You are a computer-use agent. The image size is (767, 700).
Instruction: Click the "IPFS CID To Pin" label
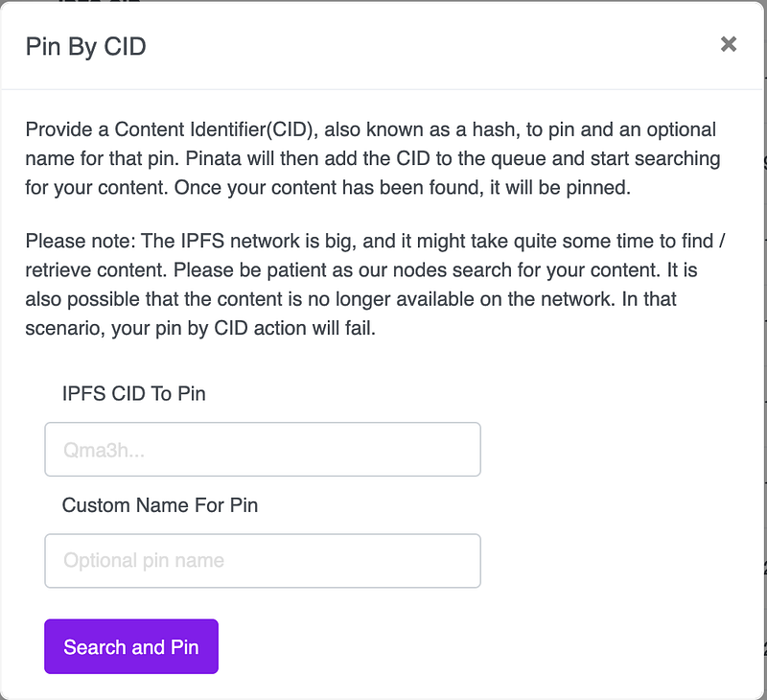(133, 393)
